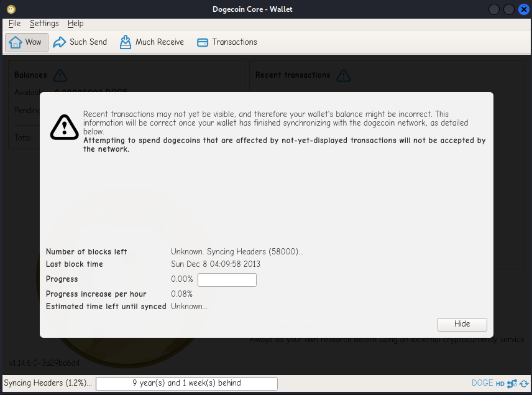Viewport: 532px width, 395px height.
Task: Click the Balances out-of-sync warning icon
Action: click(x=60, y=75)
